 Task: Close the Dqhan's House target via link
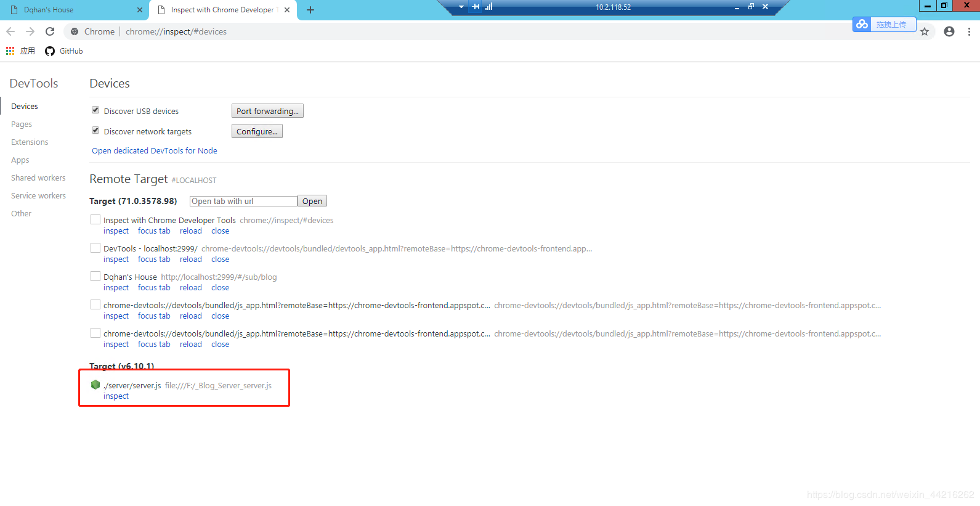point(221,288)
